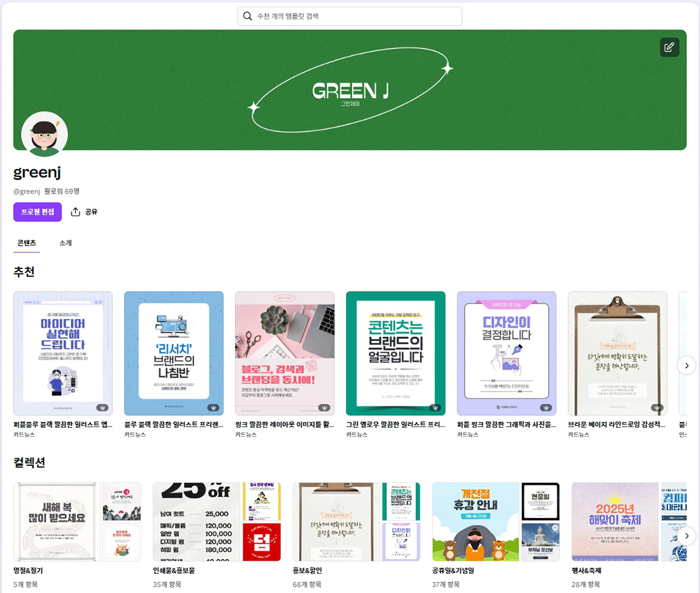
Task: Switch to the 콘텐츠 tab
Action: pos(27,243)
